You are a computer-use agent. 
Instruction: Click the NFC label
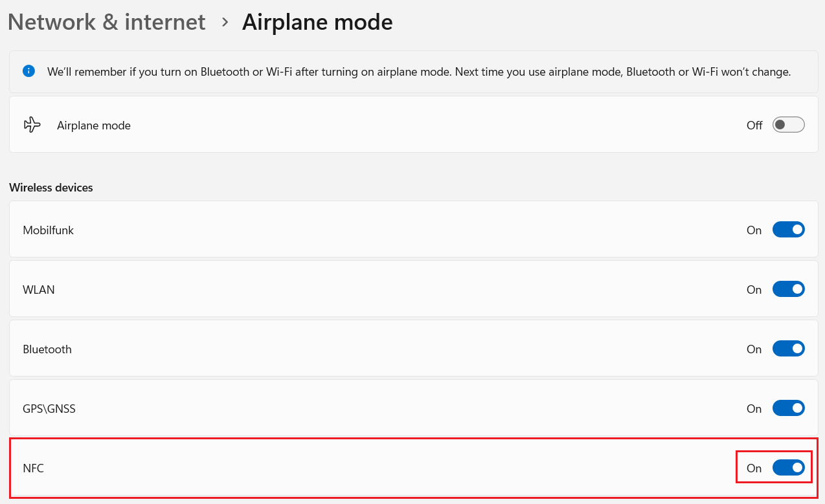(34, 468)
